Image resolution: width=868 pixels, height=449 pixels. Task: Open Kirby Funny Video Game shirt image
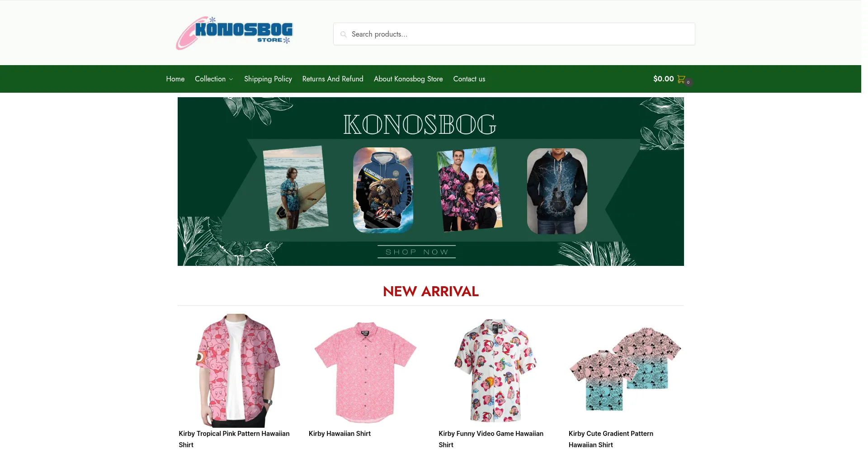point(495,370)
